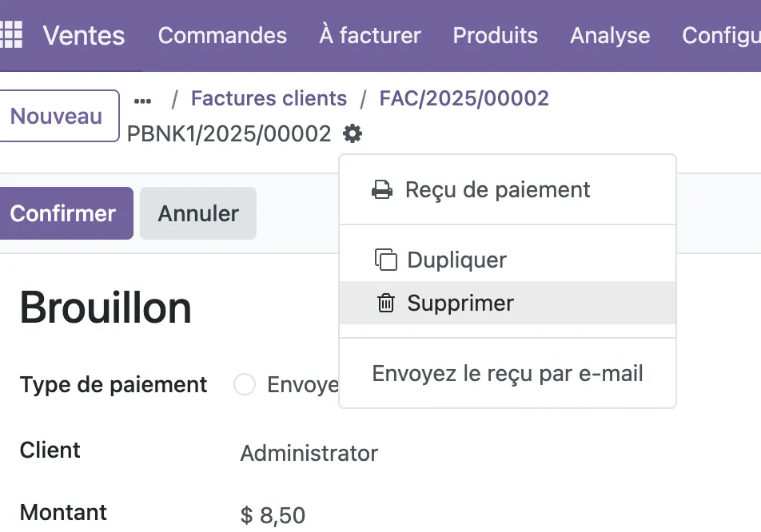Click the printer icon for payment receipt
The image size is (761, 532).
click(x=382, y=189)
